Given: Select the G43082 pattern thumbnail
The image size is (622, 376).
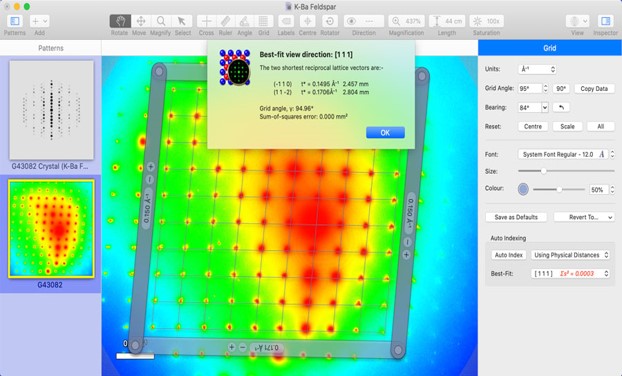Looking at the screenshot, I should coord(51,228).
